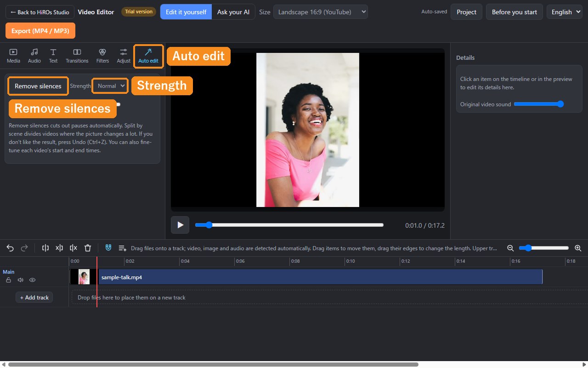Screen dimensions: 588x368
Task: Click the Before you start button
Action: coord(514,12)
